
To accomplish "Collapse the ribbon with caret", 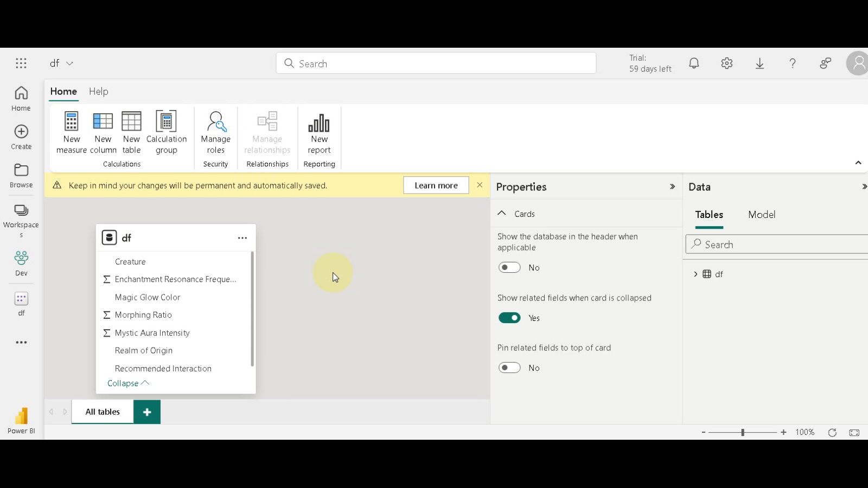I will coord(858,163).
